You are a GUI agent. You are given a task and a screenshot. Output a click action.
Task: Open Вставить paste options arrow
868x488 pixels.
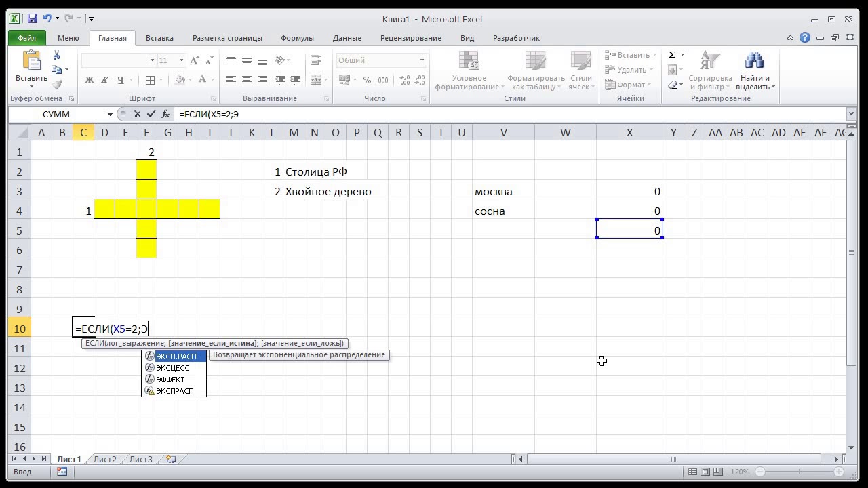[x=31, y=87]
